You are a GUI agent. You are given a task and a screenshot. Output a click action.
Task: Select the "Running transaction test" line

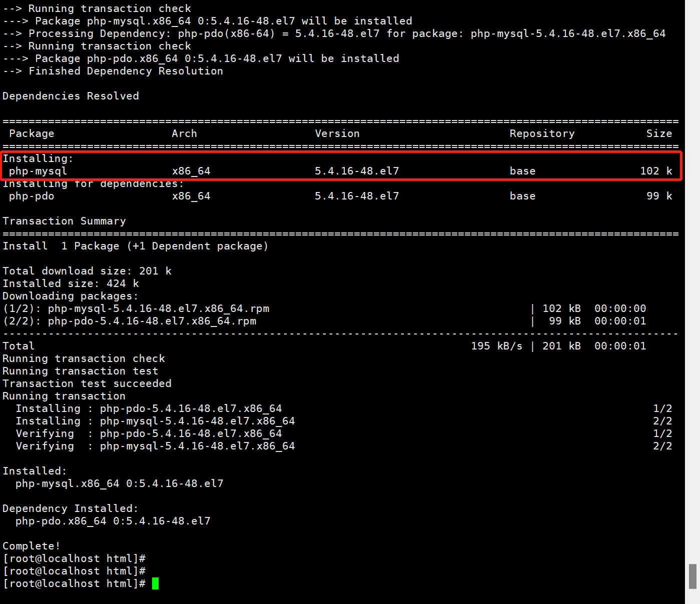(x=81, y=371)
